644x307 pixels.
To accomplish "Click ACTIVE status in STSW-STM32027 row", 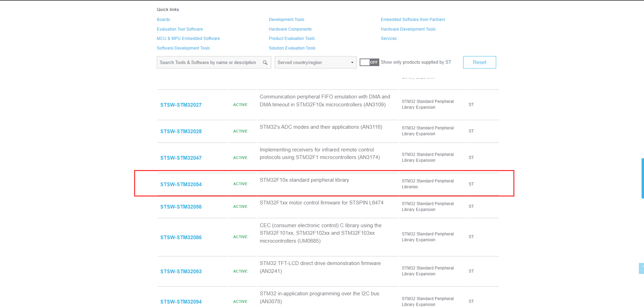I will pyautogui.click(x=240, y=105).
